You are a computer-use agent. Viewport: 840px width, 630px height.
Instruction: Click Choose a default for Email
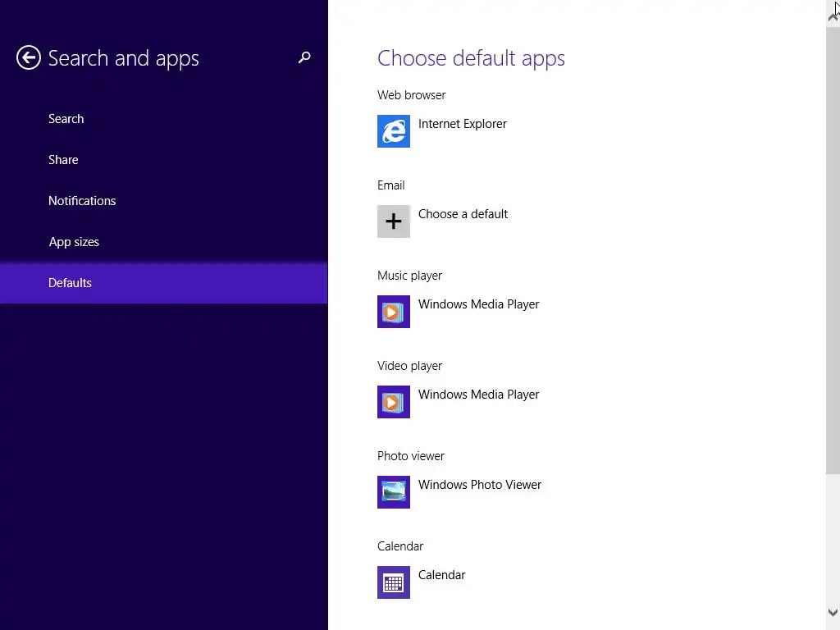pyautogui.click(x=463, y=214)
